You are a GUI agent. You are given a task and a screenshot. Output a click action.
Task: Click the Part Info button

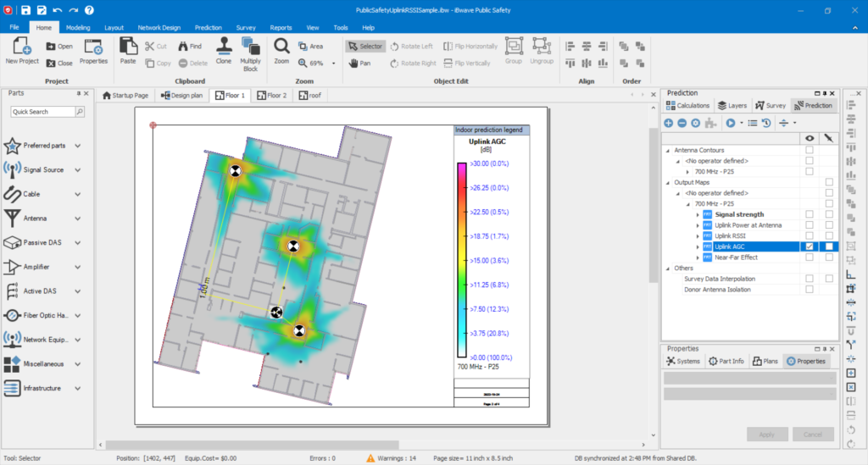tap(726, 361)
